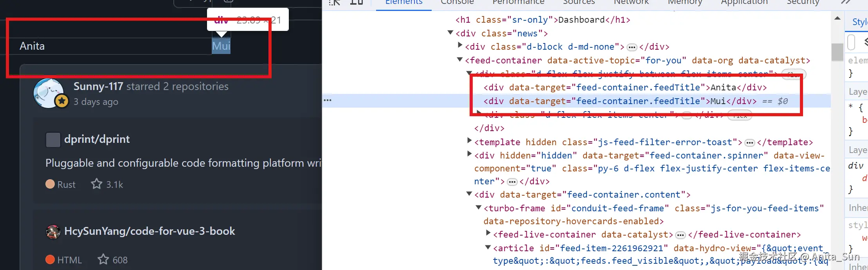This screenshot has width=868, height=270.
Task: Click the Elements panel scrollbar thumb
Action: point(837,52)
